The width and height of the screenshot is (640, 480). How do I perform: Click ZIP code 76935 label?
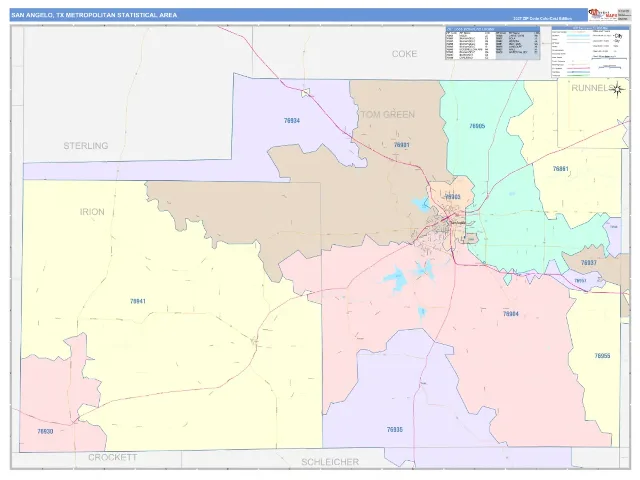point(395,430)
